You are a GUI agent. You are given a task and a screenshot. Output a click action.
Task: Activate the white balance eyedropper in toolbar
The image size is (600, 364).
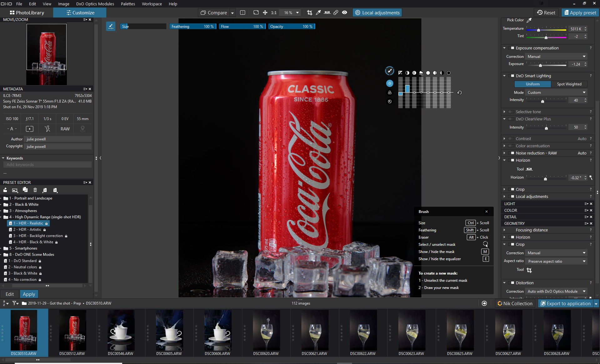318,13
